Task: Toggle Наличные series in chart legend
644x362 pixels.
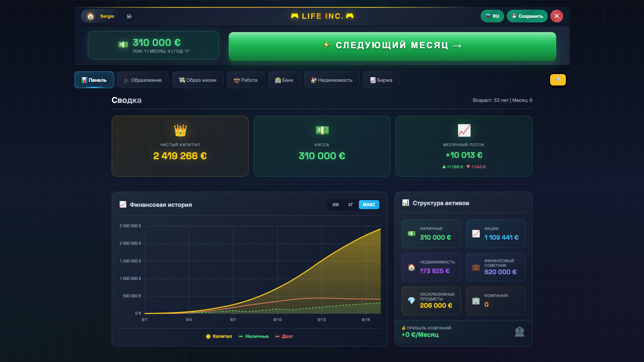Action: tap(254, 336)
